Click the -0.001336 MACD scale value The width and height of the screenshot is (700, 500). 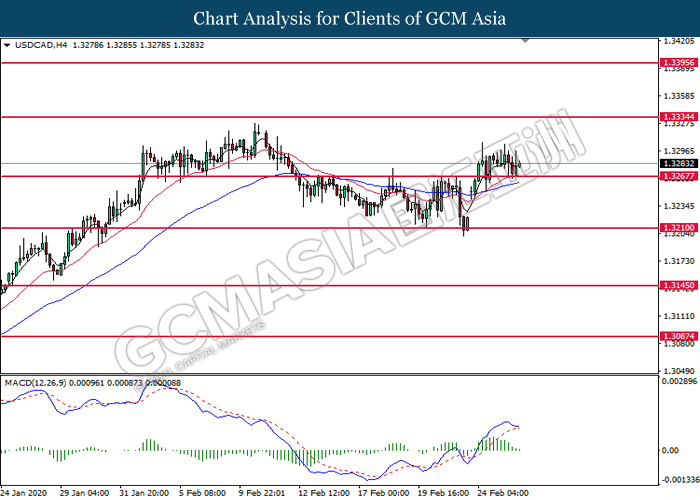point(678,479)
